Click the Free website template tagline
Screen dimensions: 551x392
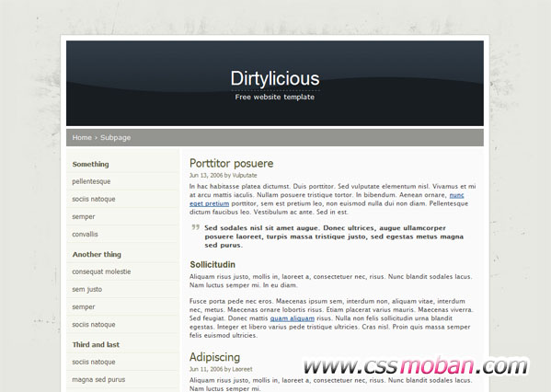[275, 97]
